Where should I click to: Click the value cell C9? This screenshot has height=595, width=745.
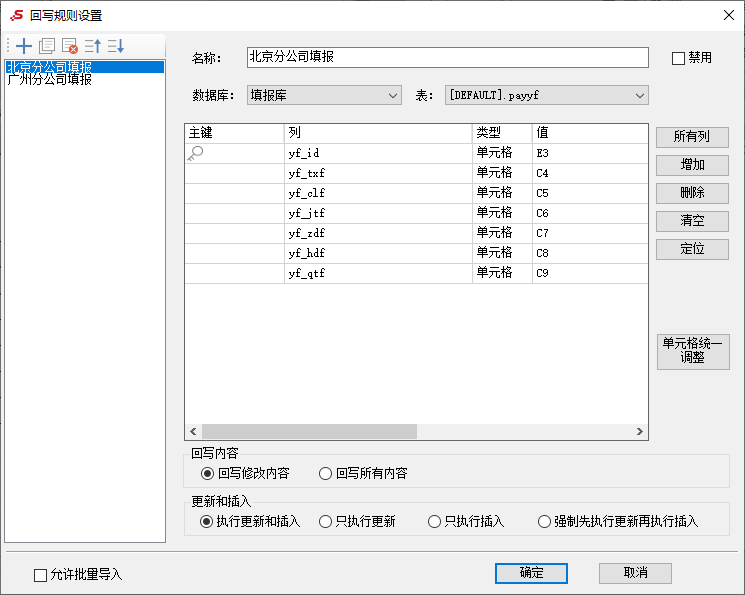pyautogui.click(x=590, y=273)
